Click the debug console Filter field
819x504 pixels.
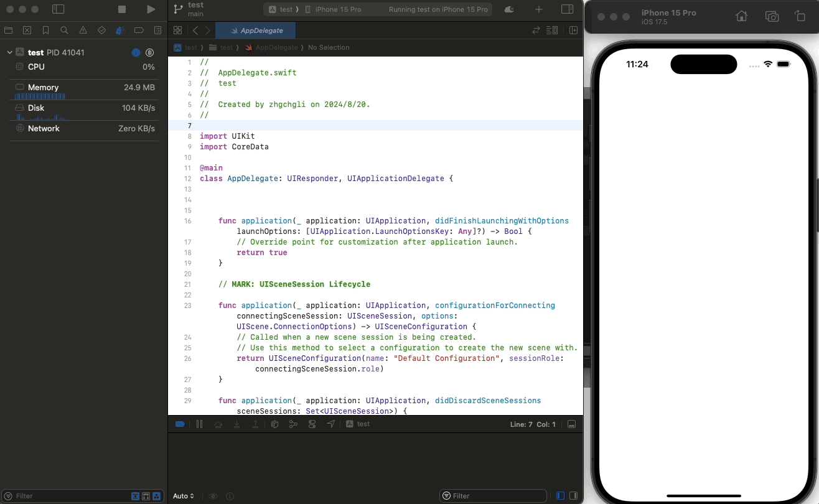coord(493,495)
